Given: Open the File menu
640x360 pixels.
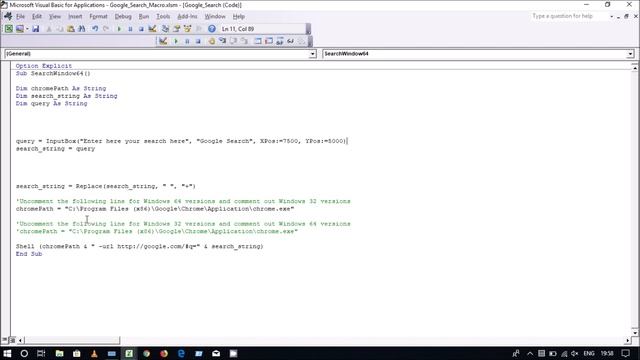Looking at the screenshot, I should coord(20,16).
